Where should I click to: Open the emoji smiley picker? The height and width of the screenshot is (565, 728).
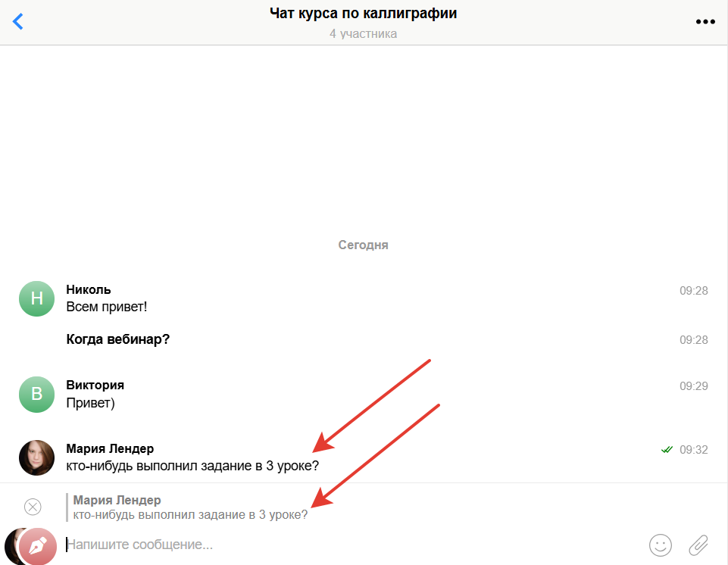pos(661,544)
